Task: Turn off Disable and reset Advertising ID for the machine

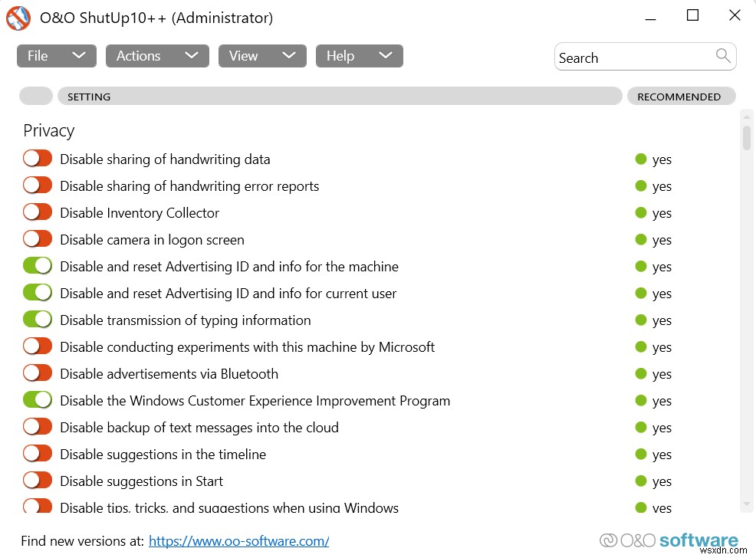Action: 37,265
